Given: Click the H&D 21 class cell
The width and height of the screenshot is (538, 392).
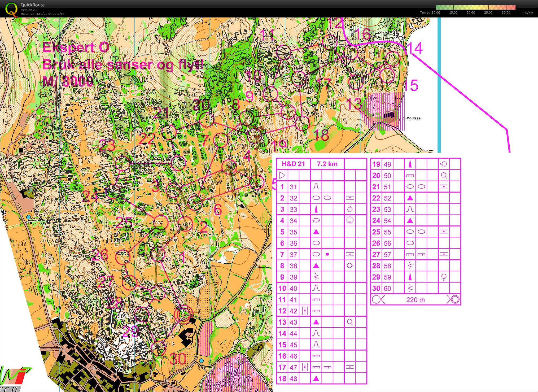Looking at the screenshot, I should tap(293, 164).
